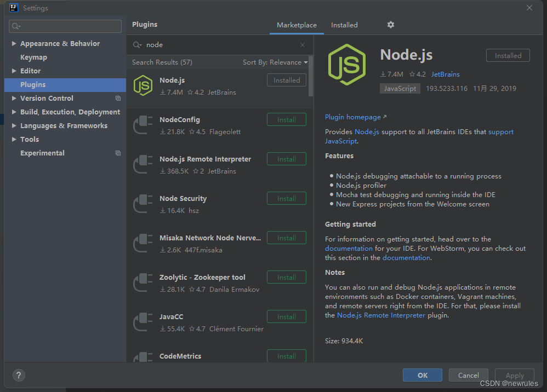Open the Sort By: Relevance dropdown
547x392 pixels.
[x=275, y=62]
